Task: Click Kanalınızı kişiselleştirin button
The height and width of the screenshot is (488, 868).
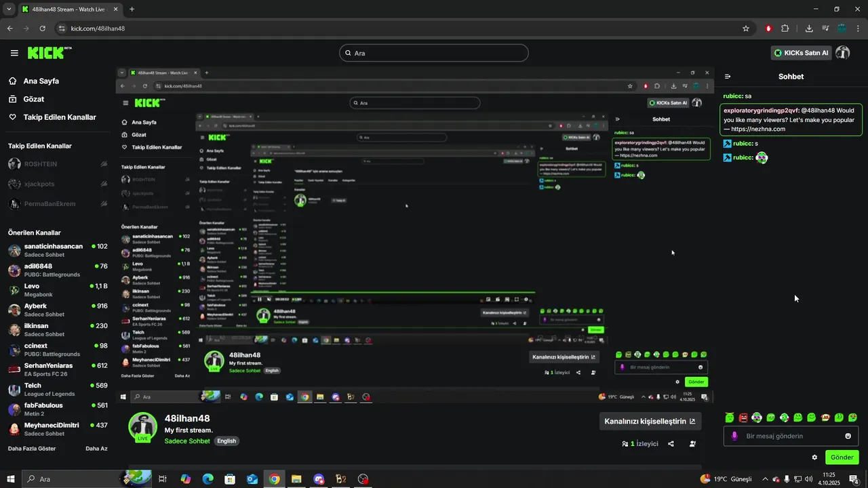Action: [650, 421]
